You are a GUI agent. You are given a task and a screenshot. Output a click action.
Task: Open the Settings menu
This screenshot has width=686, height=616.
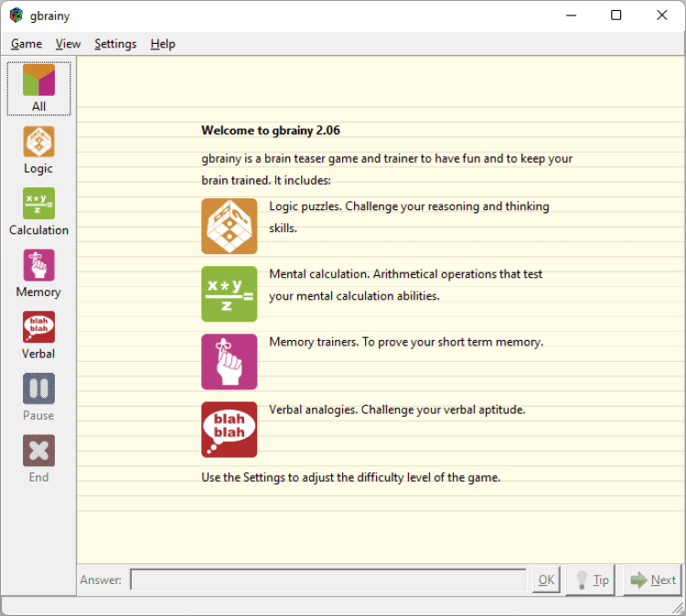115,44
